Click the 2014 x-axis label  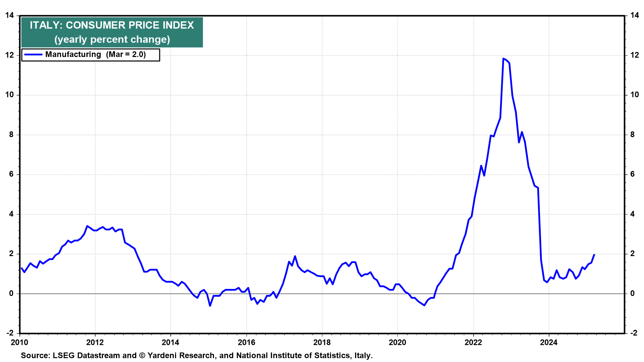170,342
